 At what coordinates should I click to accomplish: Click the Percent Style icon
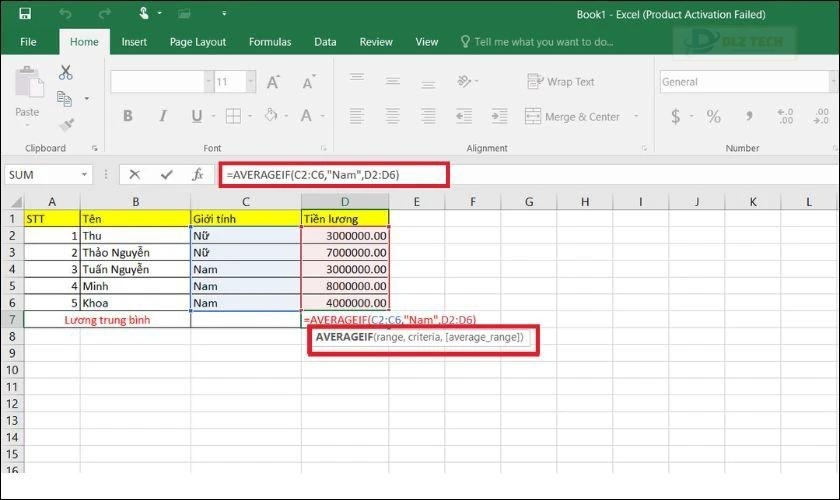pos(713,117)
